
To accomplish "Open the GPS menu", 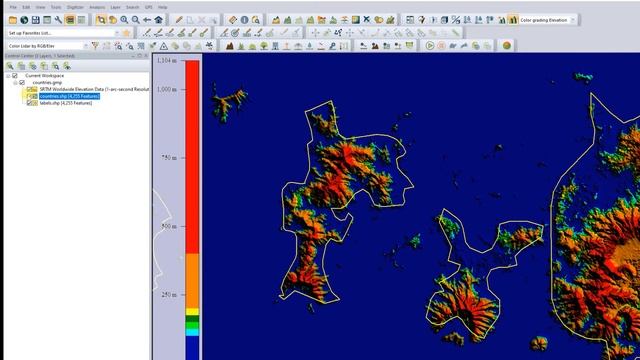I will click(x=149, y=7).
